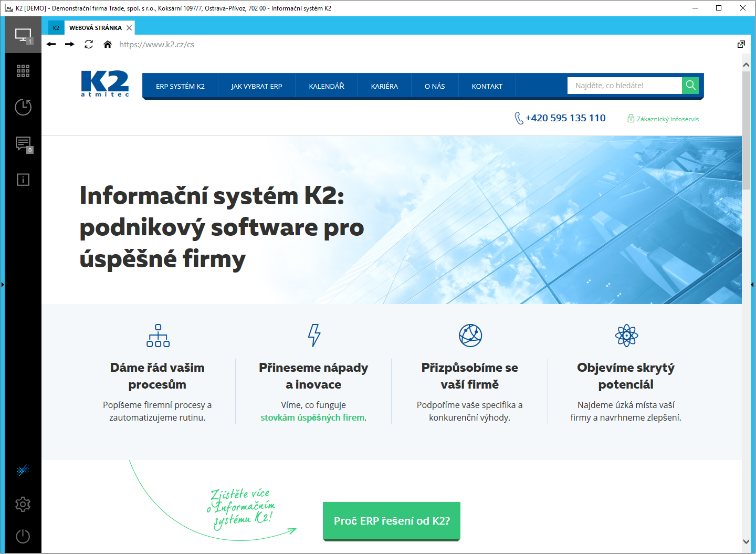This screenshot has height=554, width=756.
Task: Open the KARIÉRA menu item
Action: tap(384, 86)
